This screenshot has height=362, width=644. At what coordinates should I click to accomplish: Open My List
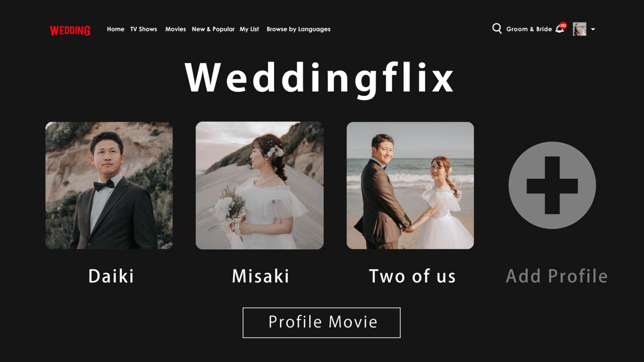coord(249,29)
